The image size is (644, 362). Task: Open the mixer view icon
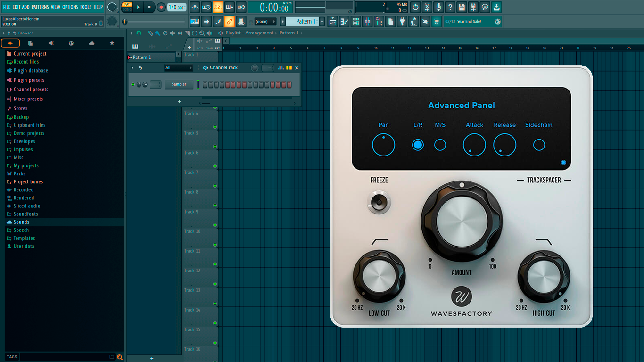(367, 22)
